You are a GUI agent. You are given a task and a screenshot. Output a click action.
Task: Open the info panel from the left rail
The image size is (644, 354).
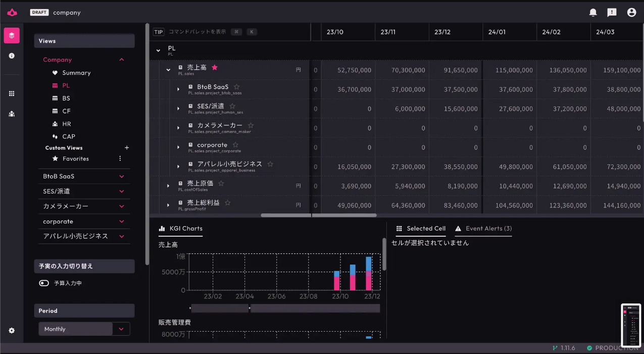pyautogui.click(x=12, y=56)
